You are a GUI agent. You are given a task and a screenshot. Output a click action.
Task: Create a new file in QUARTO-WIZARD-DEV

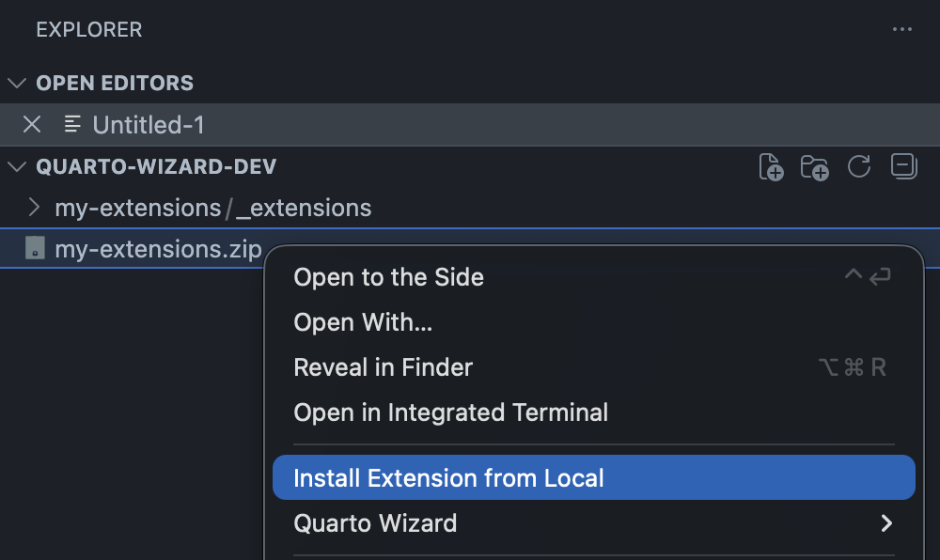point(770,166)
